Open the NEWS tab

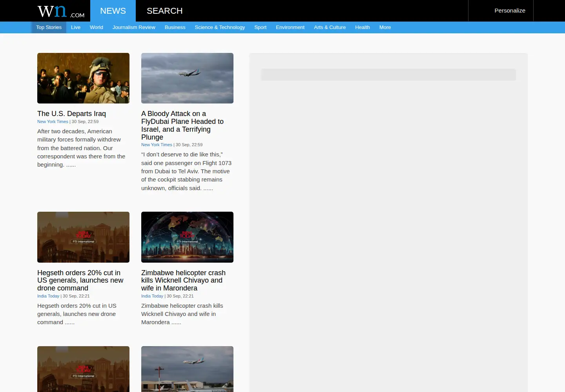pyautogui.click(x=113, y=11)
